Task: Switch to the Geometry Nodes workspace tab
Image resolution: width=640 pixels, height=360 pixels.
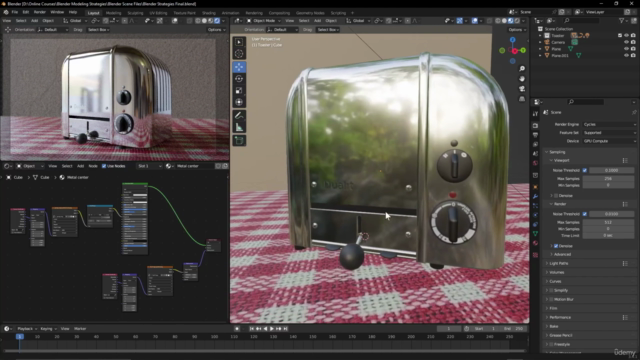Action: click(x=310, y=13)
